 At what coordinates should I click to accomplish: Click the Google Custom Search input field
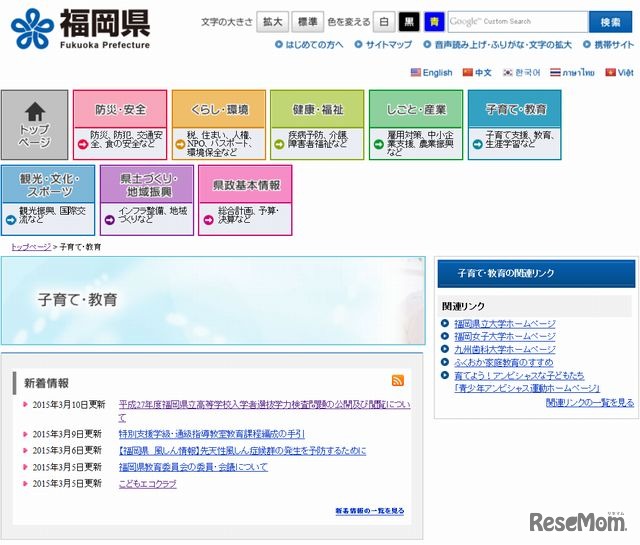click(x=518, y=22)
